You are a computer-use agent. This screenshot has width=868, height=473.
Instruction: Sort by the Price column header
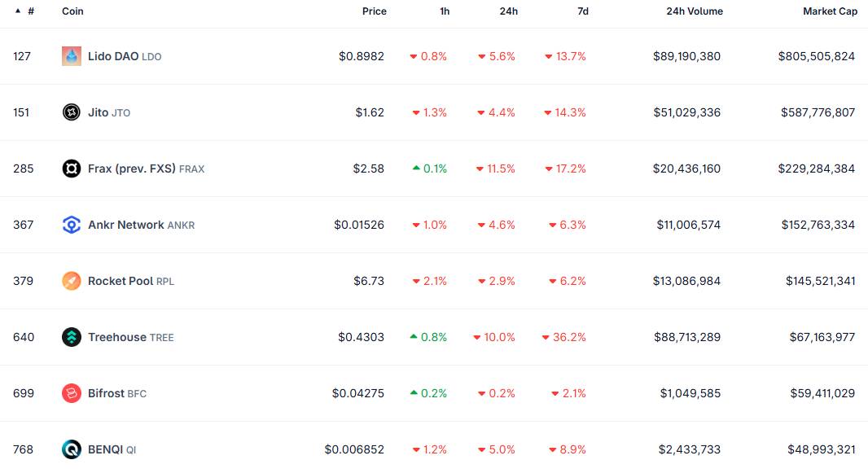pos(374,11)
